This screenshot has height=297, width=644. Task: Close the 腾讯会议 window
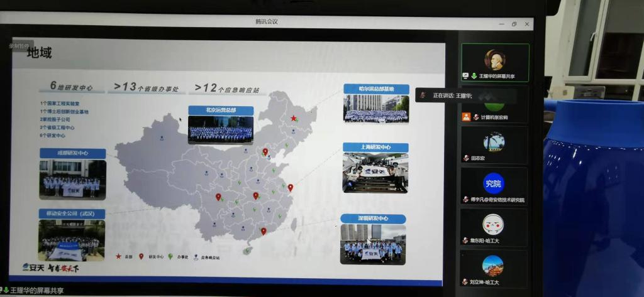(528, 24)
